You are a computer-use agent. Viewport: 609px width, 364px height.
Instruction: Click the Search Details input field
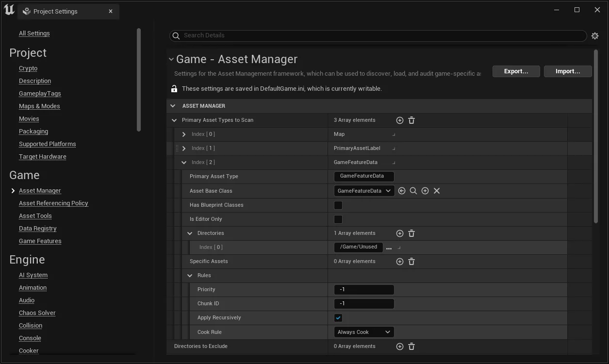coord(379,35)
